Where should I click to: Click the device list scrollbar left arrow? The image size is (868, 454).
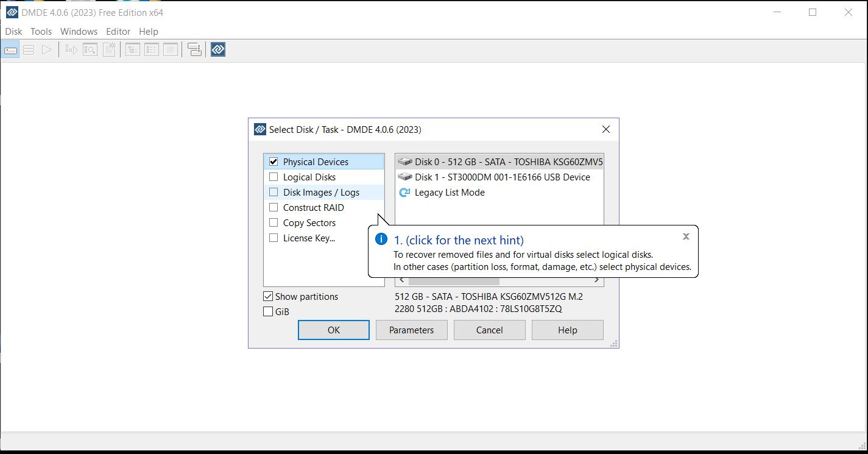401,281
